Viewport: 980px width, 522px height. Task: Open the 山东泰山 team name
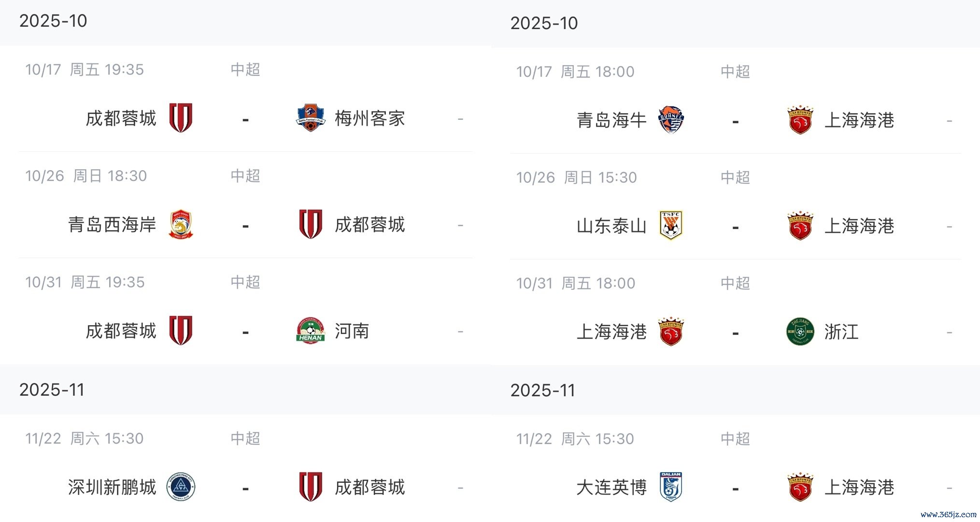pos(611,226)
